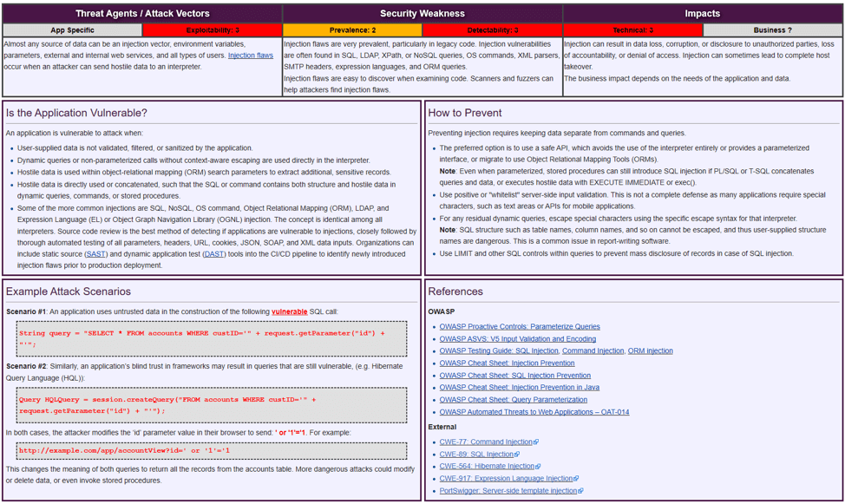845x504 pixels.
Task: Click the "Use LIMIT and other SQL controls" bullet
Action: coord(617,253)
